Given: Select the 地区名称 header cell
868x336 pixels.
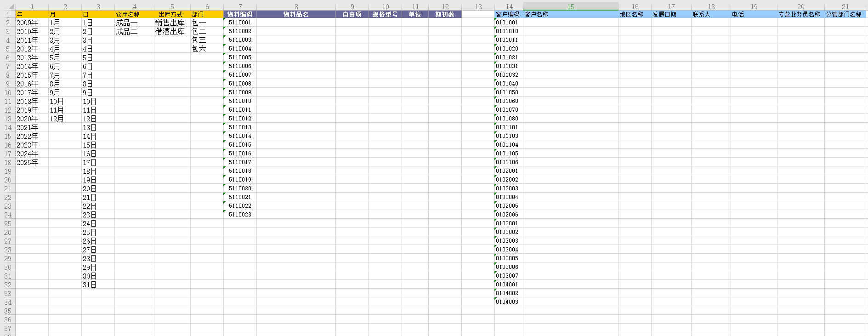Looking at the screenshot, I should 635,14.
